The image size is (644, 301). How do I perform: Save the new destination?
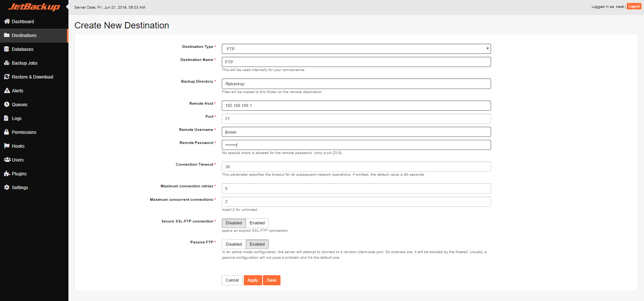click(x=272, y=280)
